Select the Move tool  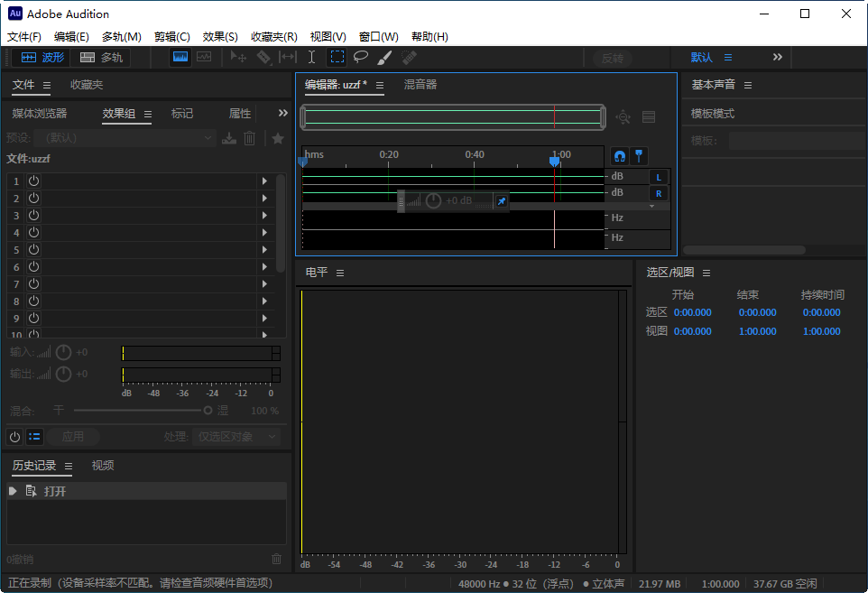[238, 57]
